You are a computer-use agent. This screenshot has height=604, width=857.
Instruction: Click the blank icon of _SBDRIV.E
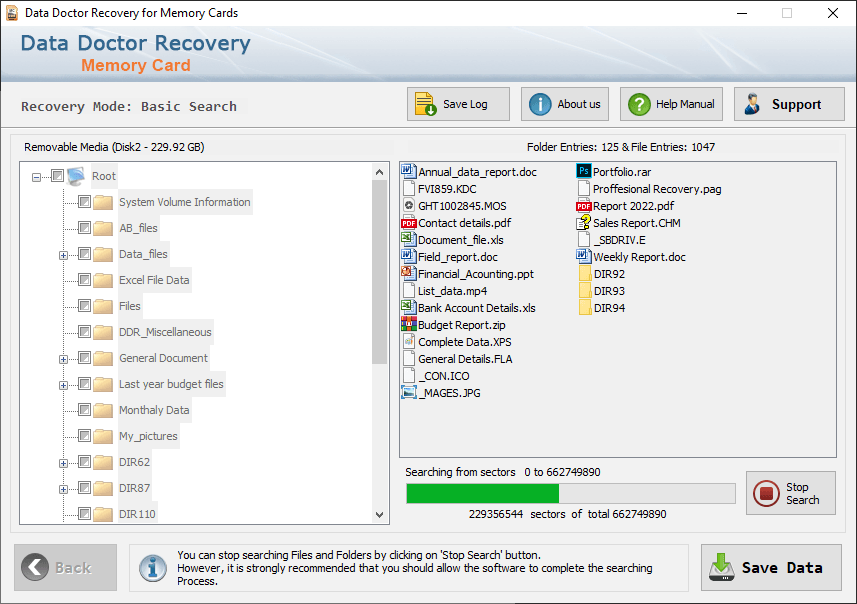pos(584,239)
